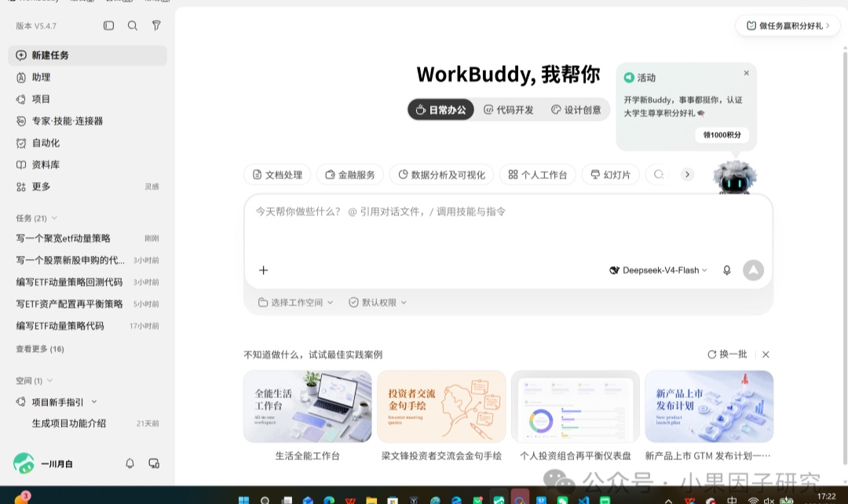Switch to the 代码开发 tab
The image size is (848, 504).
tap(508, 110)
